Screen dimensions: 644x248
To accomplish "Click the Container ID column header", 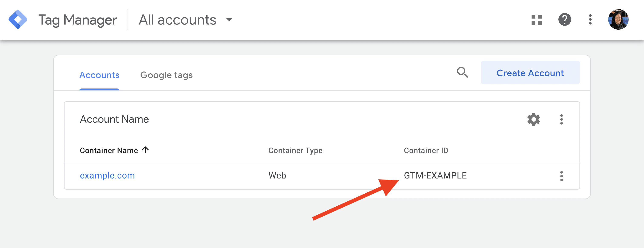I will pos(426,150).
